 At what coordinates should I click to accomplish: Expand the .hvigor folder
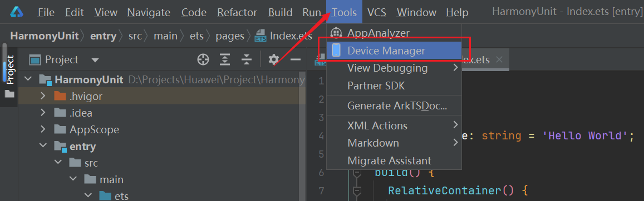pos(43,97)
